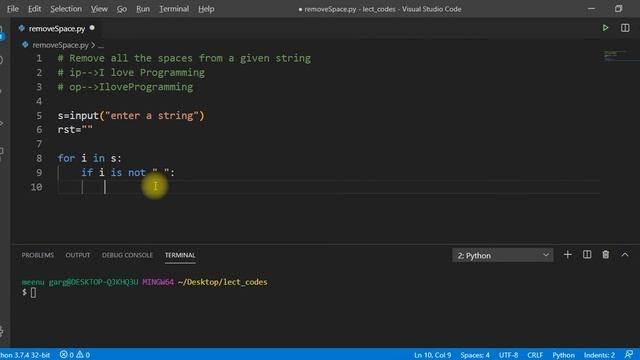This screenshot has height=360, width=640.
Task: Click 'Indents: 2' status bar item
Action: (x=599, y=355)
